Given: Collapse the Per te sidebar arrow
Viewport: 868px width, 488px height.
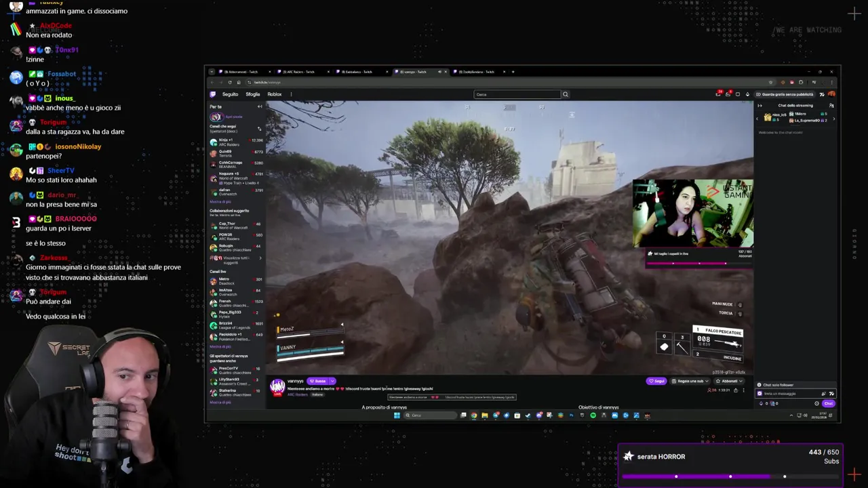Looking at the screenshot, I should pyautogui.click(x=260, y=106).
